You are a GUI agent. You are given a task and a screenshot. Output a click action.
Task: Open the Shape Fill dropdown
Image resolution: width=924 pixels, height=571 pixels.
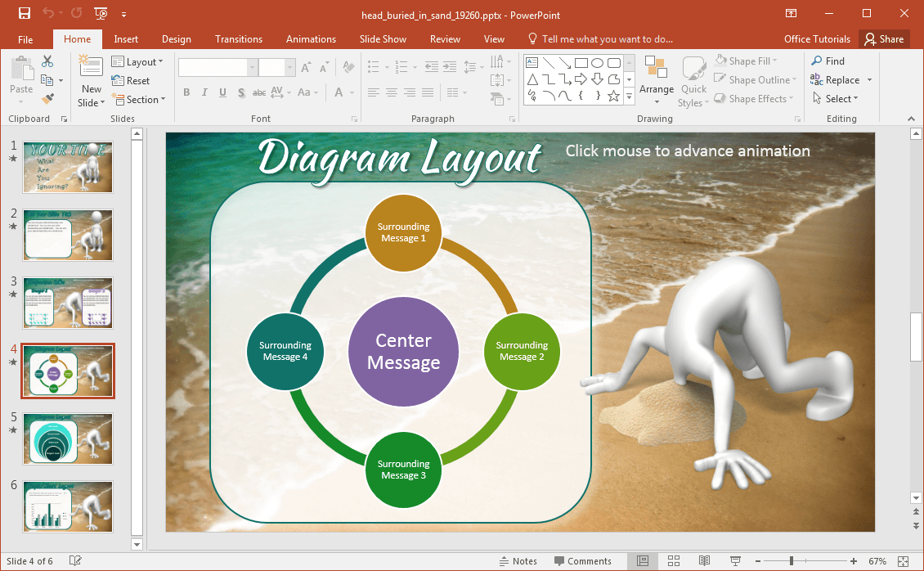(x=747, y=61)
